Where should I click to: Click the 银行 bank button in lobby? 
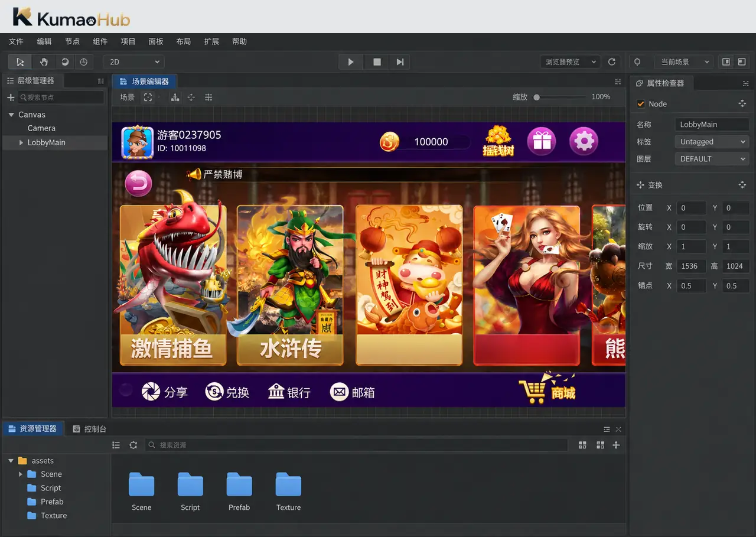pyautogui.click(x=289, y=392)
